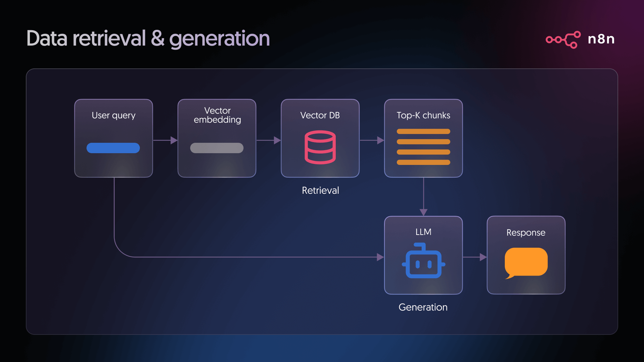This screenshot has width=644, height=362.
Task: Click the red Vector DB database icon
Action: point(320,147)
